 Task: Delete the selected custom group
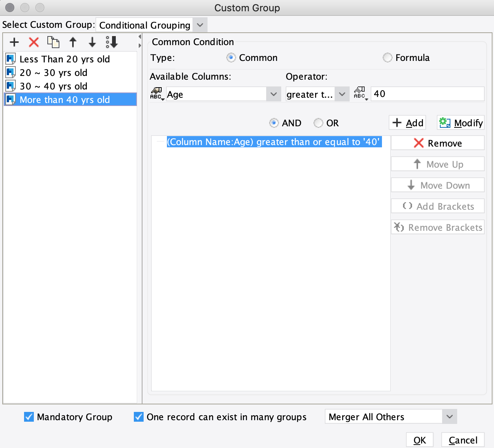pyautogui.click(x=33, y=42)
